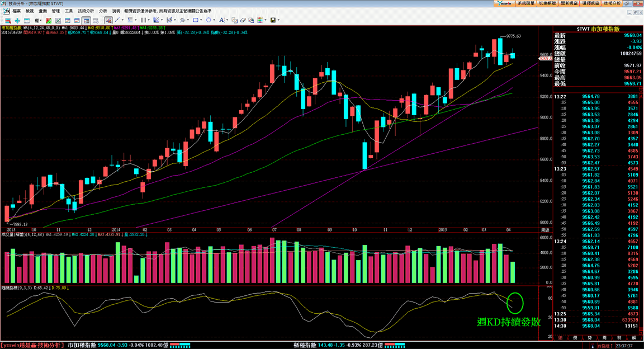Expand the rectangle tool dropdown arrow
This screenshot has width=644, height=349.
[x=201, y=20]
